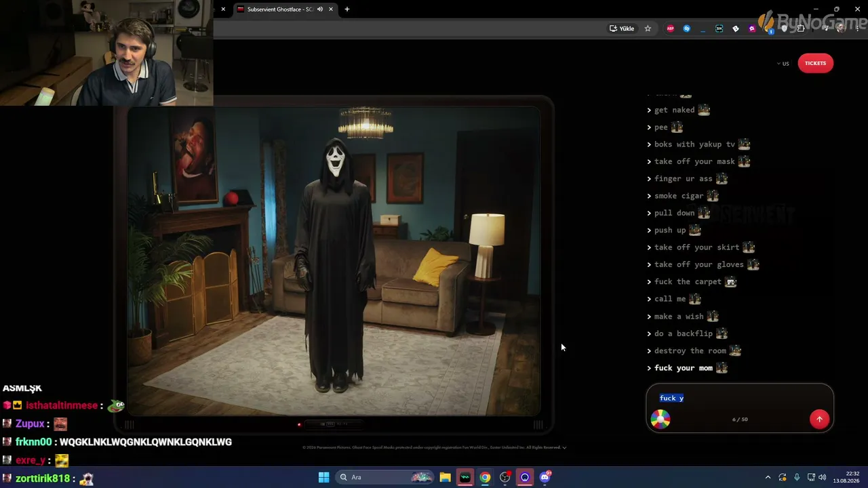This screenshot has width=868, height=488.
Task: Open File Explorer from the taskbar
Action: click(x=445, y=477)
